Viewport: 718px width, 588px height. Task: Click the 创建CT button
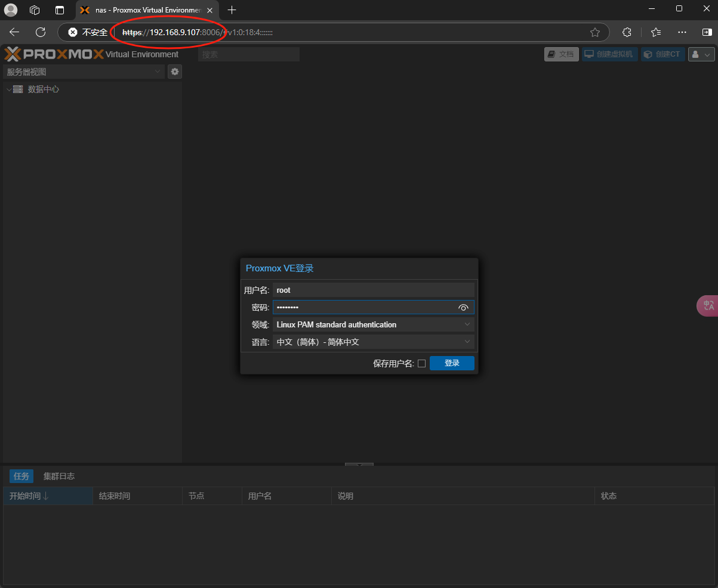[x=662, y=54]
